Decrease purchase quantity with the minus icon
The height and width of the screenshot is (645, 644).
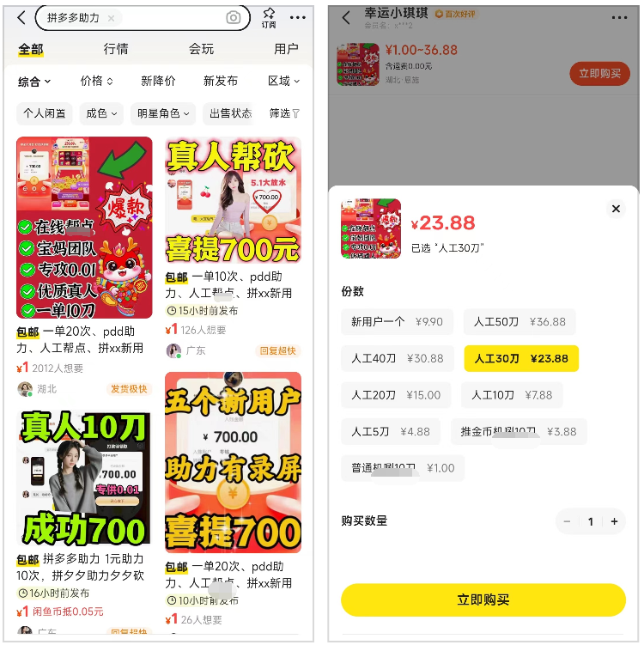click(x=567, y=521)
